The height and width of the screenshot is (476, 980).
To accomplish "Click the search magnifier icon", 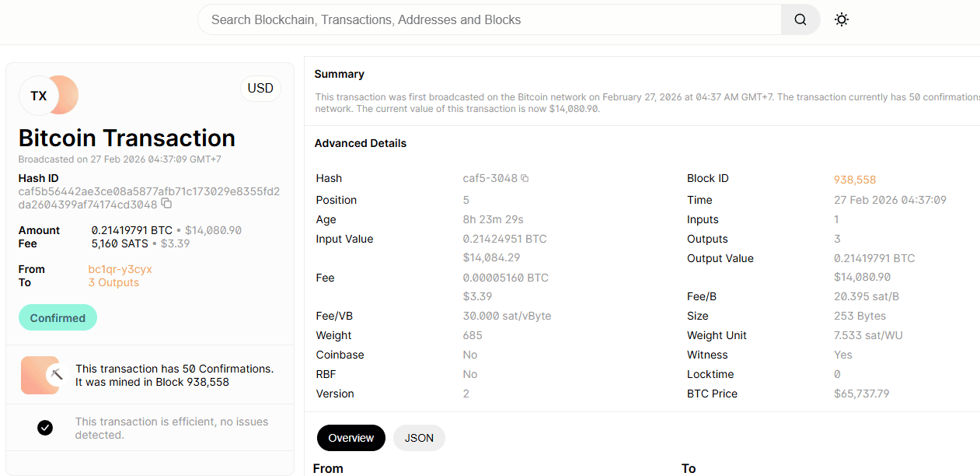I will pyautogui.click(x=800, y=19).
